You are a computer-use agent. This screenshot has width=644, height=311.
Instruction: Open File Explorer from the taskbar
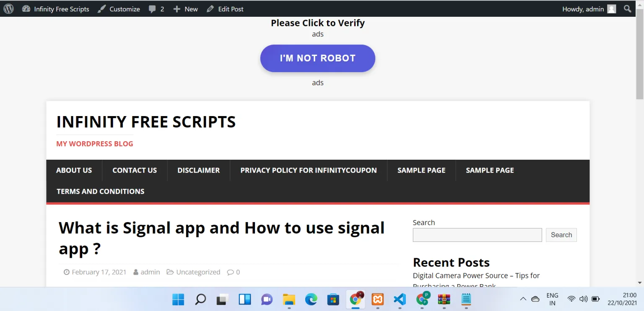(x=289, y=299)
